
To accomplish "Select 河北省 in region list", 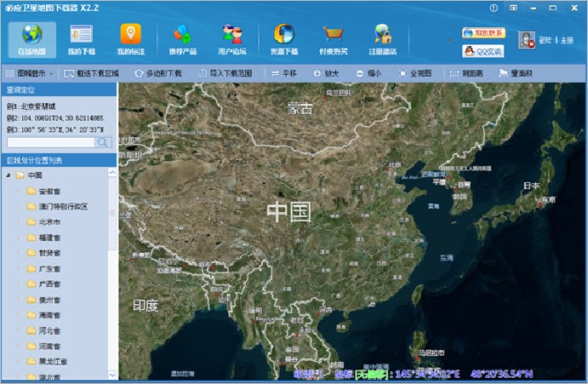I will 49,330.
